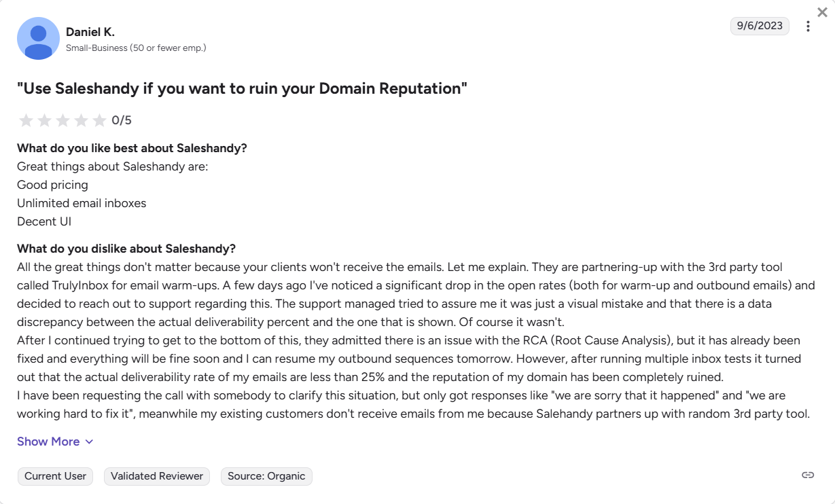Click the fifth rating star
Image resolution: width=835 pixels, height=504 pixels.
(x=99, y=121)
